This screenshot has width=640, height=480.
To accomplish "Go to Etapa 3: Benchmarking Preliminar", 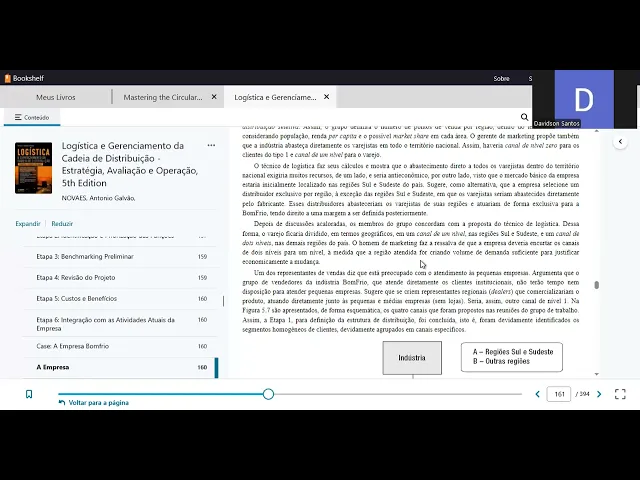I will click(x=121, y=257).
